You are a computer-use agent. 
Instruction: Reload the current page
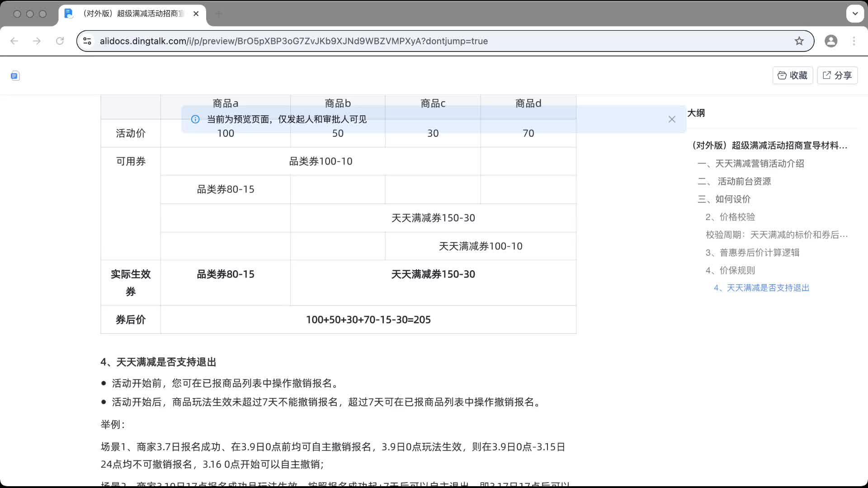[x=60, y=41]
